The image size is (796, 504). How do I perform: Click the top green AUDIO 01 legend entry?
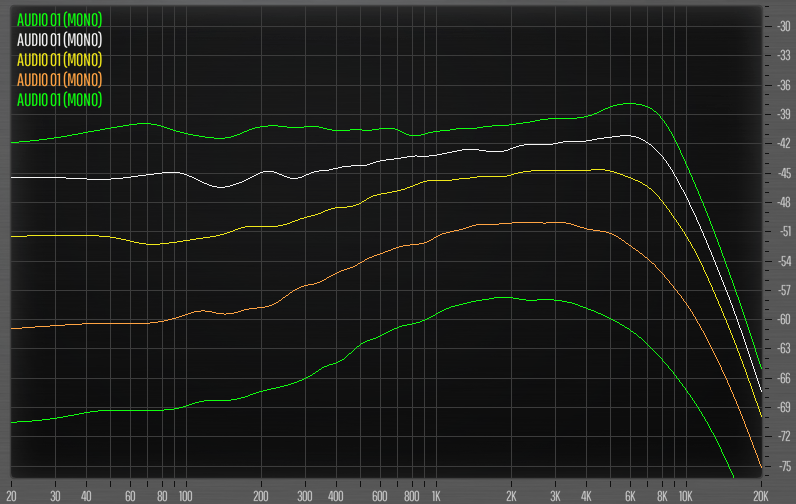[x=60, y=20]
